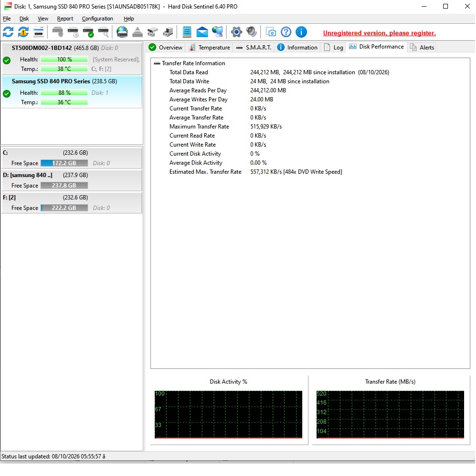The height and width of the screenshot is (476, 476).
Task: Click the Status last updated status bar text
Action: [x=53, y=456]
